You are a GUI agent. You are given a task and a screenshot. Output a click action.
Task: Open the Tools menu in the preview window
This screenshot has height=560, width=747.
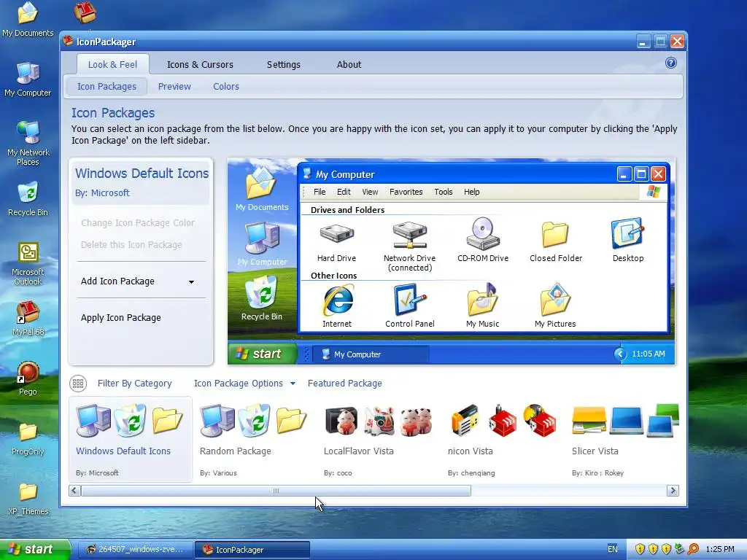tap(443, 192)
